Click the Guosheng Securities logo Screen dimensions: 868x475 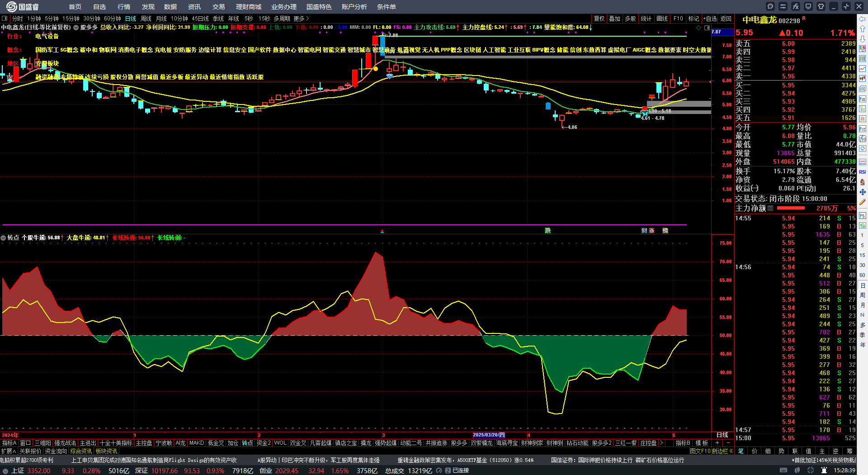pyautogui.click(x=23, y=6)
